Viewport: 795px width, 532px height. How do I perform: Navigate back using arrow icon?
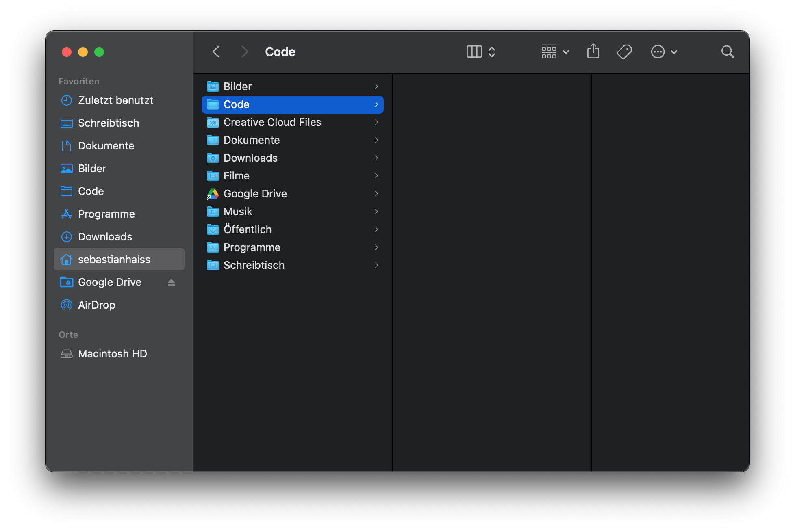[x=216, y=52]
